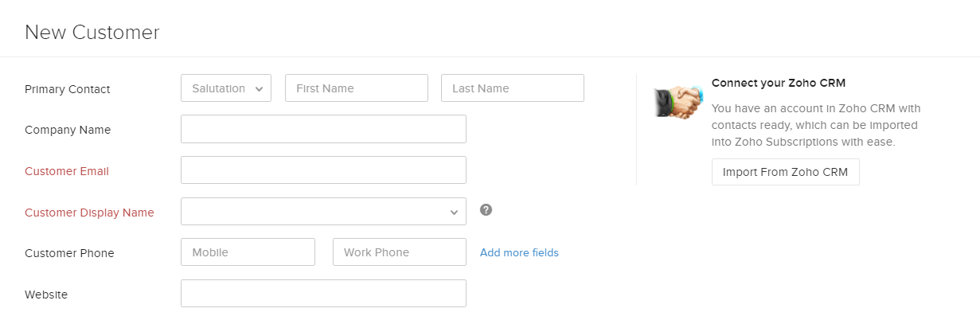The width and height of the screenshot is (980, 320).
Task: Select the Website input box
Action: pyautogui.click(x=323, y=294)
